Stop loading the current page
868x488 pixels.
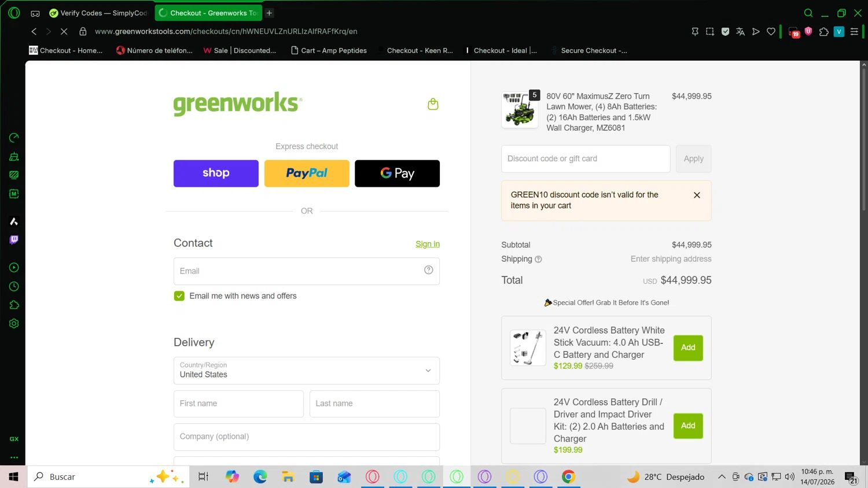pyautogui.click(x=64, y=31)
